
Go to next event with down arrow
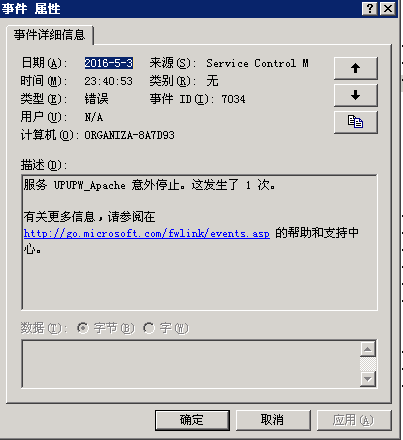[x=356, y=95]
